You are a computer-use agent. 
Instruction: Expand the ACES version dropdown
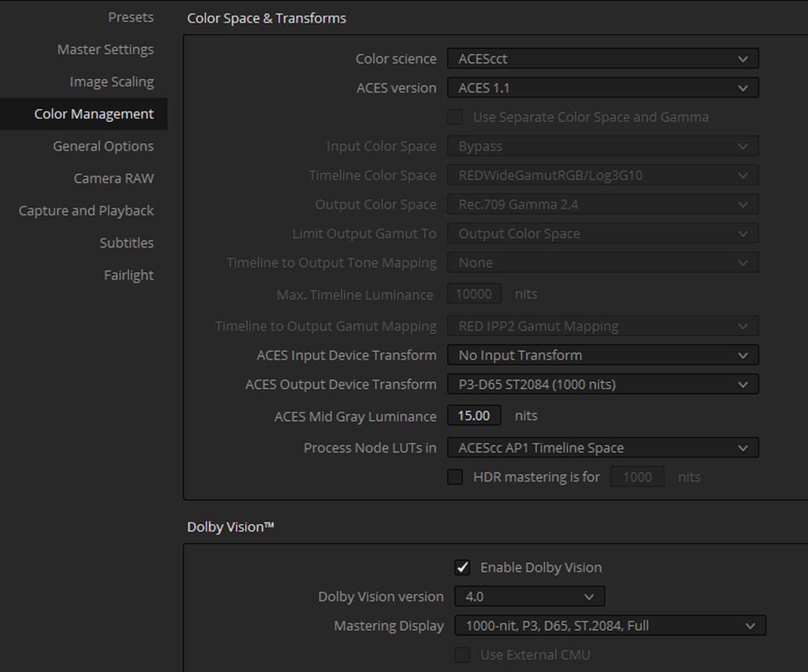pos(603,88)
